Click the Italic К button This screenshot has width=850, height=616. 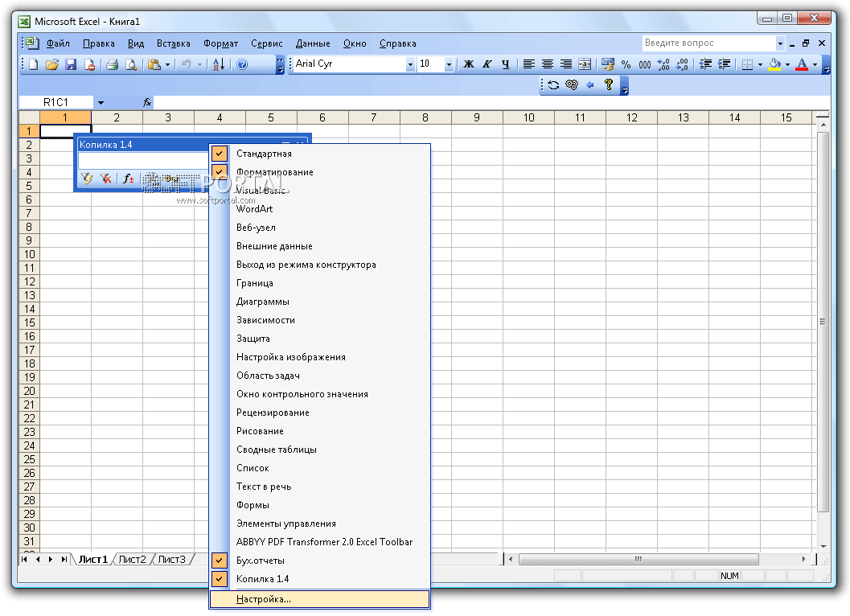tap(487, 64)
